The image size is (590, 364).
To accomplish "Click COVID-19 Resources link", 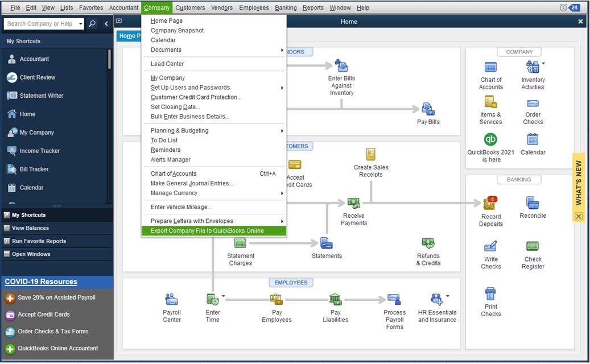I will click(40, 282).
